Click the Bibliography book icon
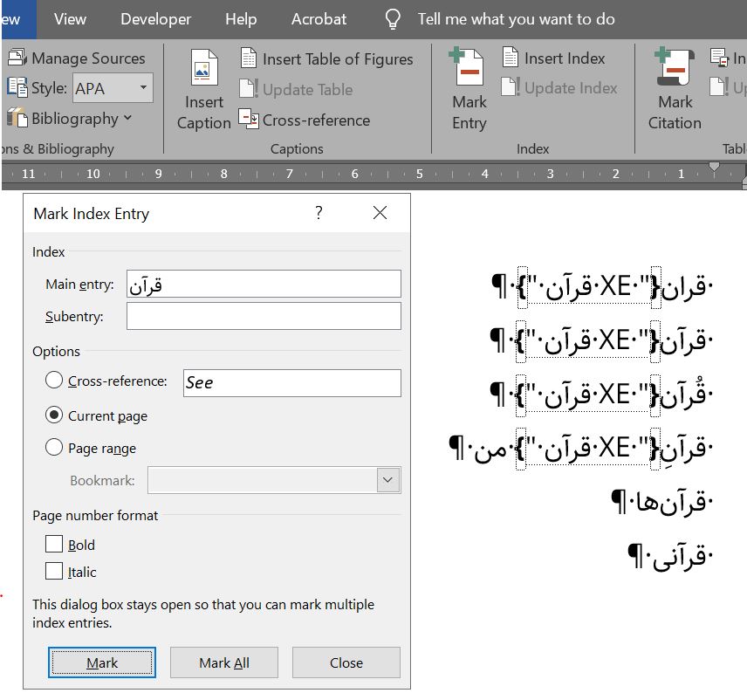The image size is (747, 700). pos(17,118)
